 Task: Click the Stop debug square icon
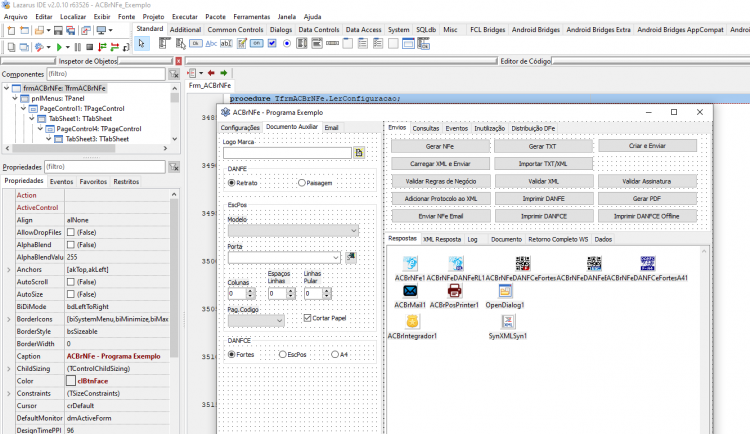(x=89, y=47)
